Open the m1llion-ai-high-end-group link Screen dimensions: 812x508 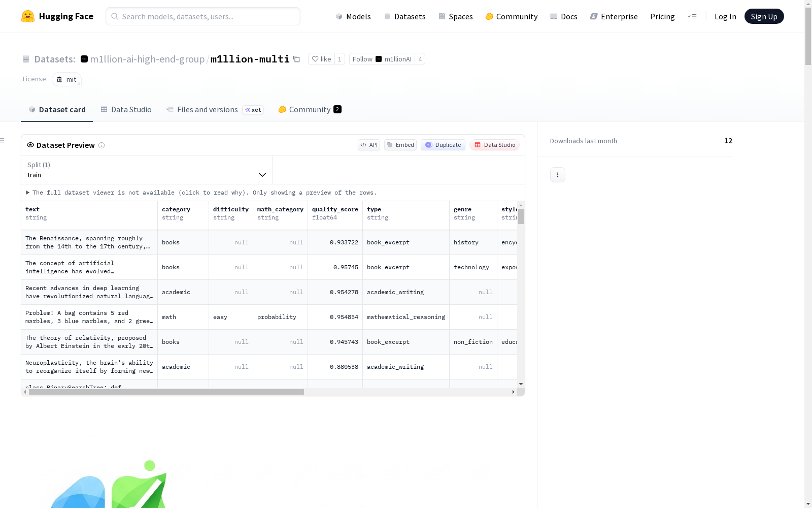(x=147, y=59)
